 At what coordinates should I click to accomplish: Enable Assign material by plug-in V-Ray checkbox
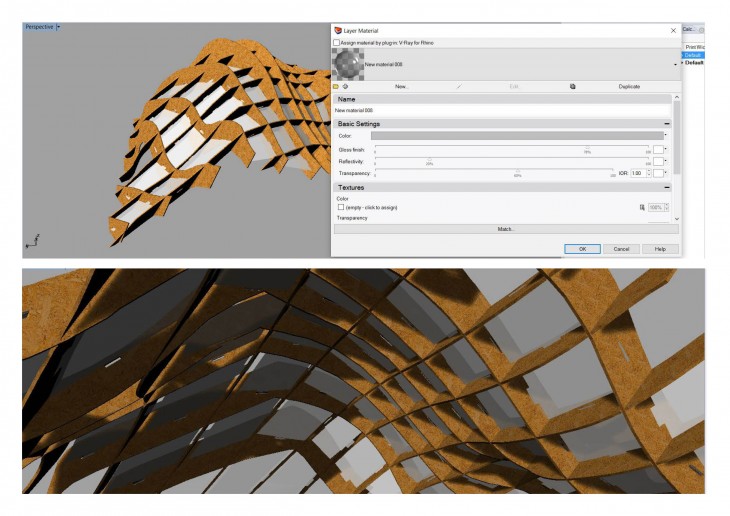click(337, 43)
